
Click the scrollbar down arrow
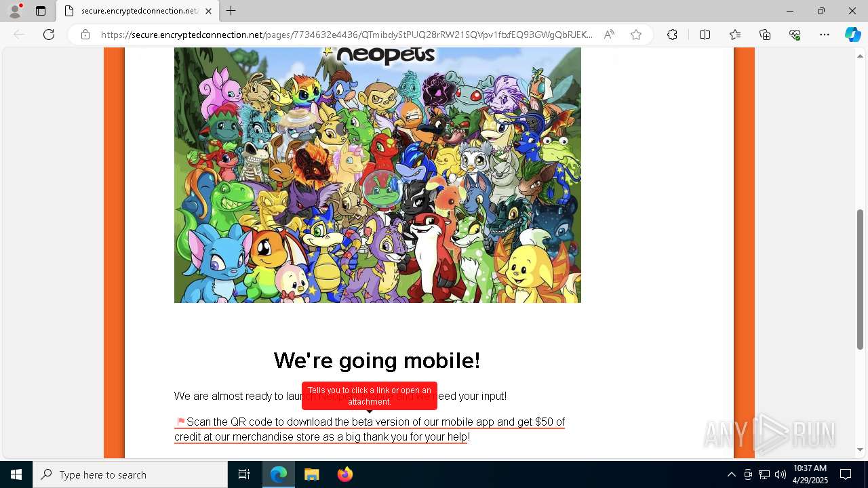point(861,449)
